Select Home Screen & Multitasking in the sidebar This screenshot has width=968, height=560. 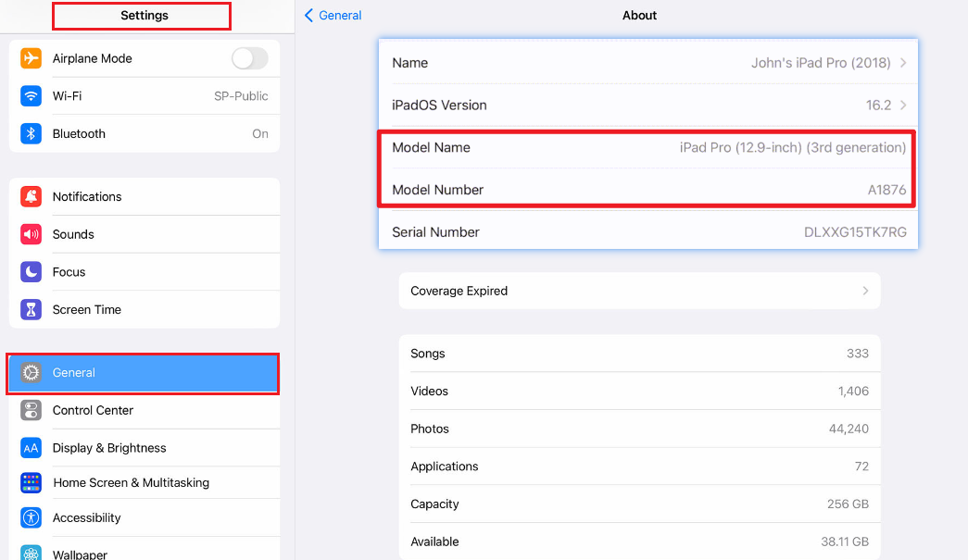click(x=131, y=483)
